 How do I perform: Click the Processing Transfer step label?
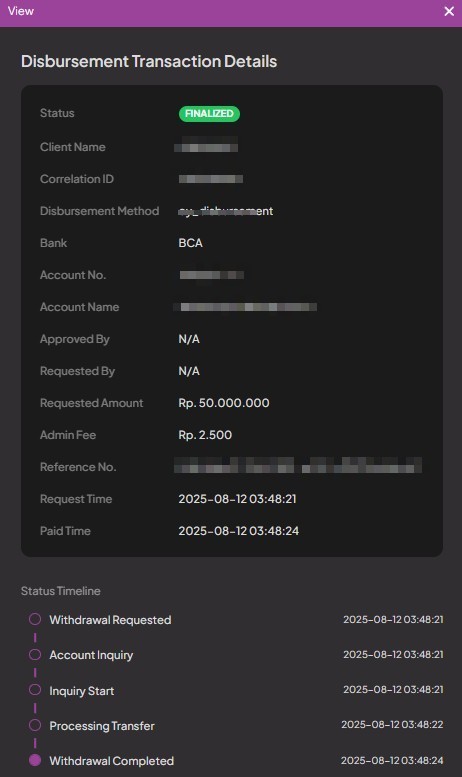pyautogui.click(x=102, y=726)
